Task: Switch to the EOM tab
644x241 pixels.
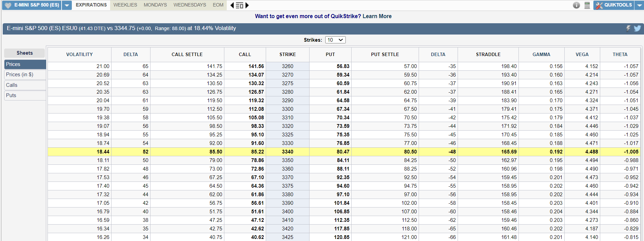Action: tap(218, 5)
